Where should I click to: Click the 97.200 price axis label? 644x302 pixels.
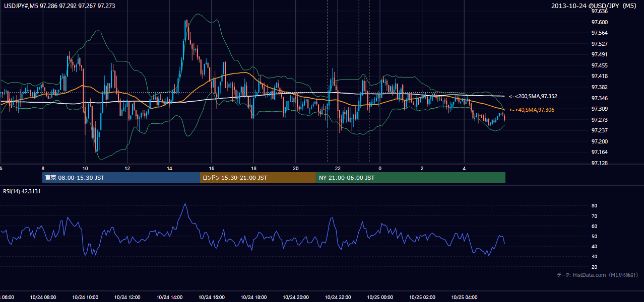coord(600,141)
